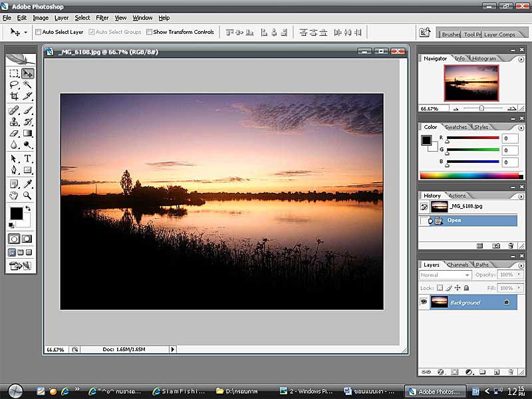The image size is (532, 399).
Task: Open the Opacity slider arrow
Action: (x=519, y=275)
